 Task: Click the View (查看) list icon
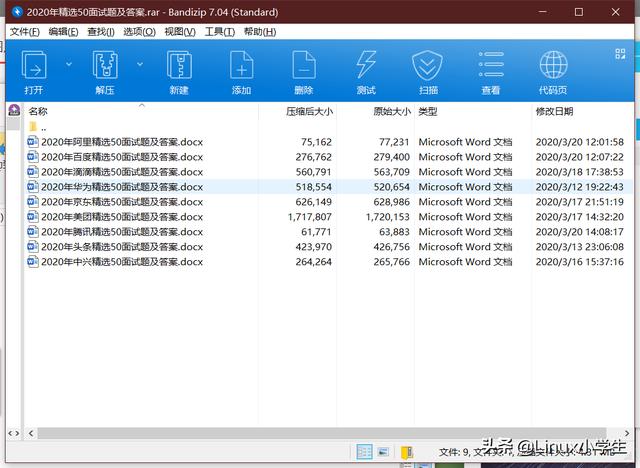coord(491,64)
